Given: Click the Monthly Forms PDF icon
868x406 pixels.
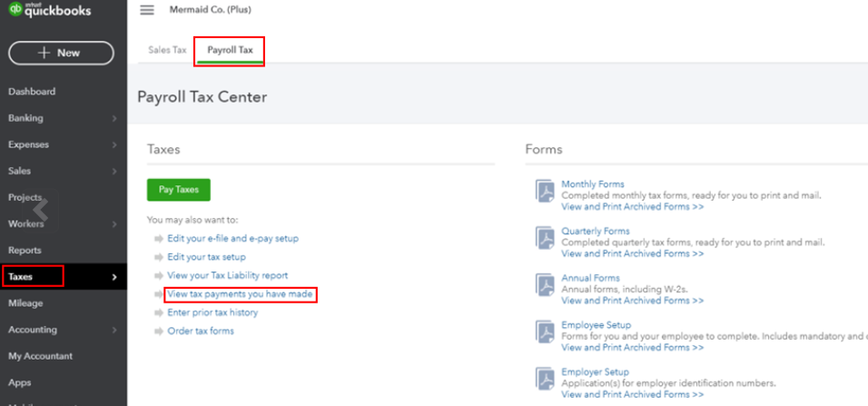Looking at the screenshot, I should [544, 190].
